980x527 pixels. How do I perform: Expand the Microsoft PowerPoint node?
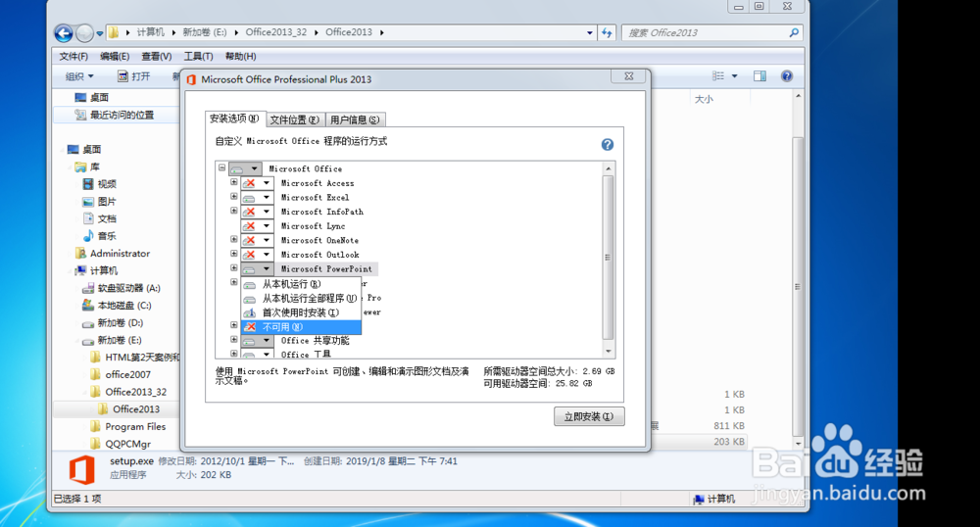(234, 268)
